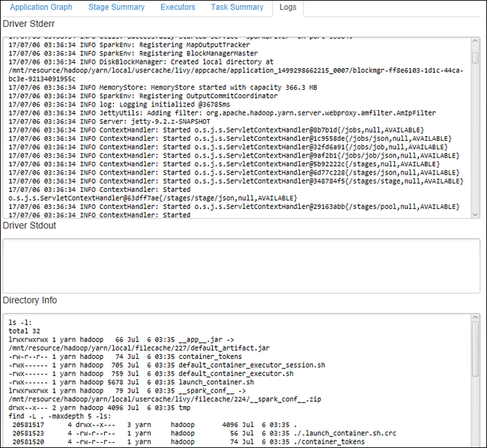Image resolution: width=487 pixels, height=448 pixels.
Task: Click the 'default_container_executor.sh' 759-byte entry
Action: coord(151,374)
